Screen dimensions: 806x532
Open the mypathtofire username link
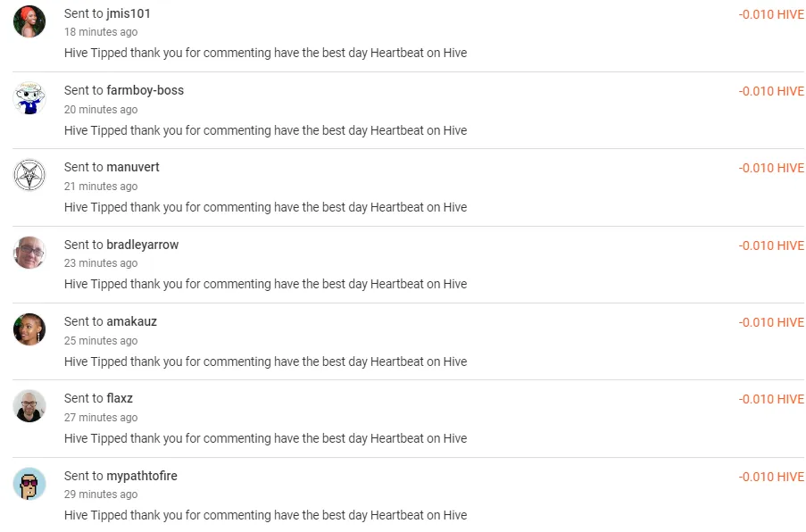tap(141, 476)
